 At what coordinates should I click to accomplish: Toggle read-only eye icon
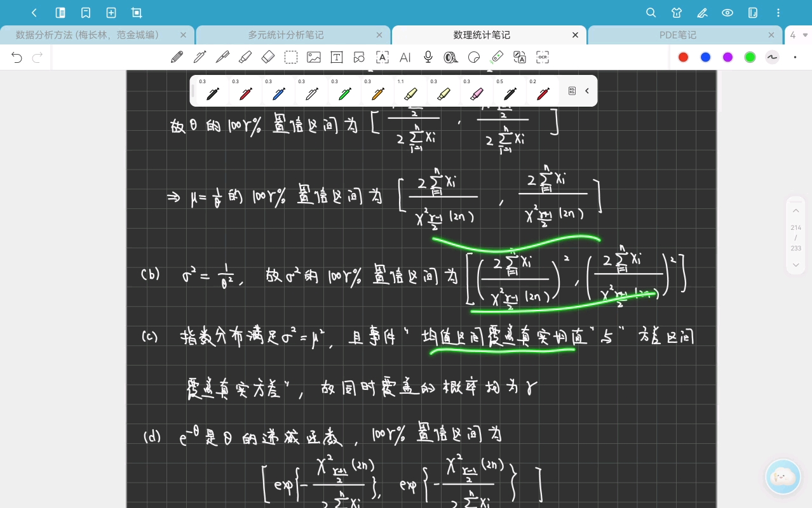[727, 13]
